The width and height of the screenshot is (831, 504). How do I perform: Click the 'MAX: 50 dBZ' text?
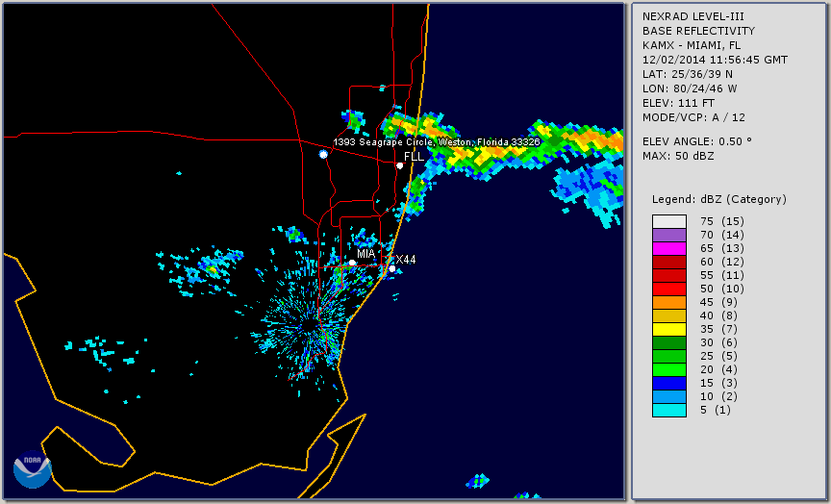678,156
